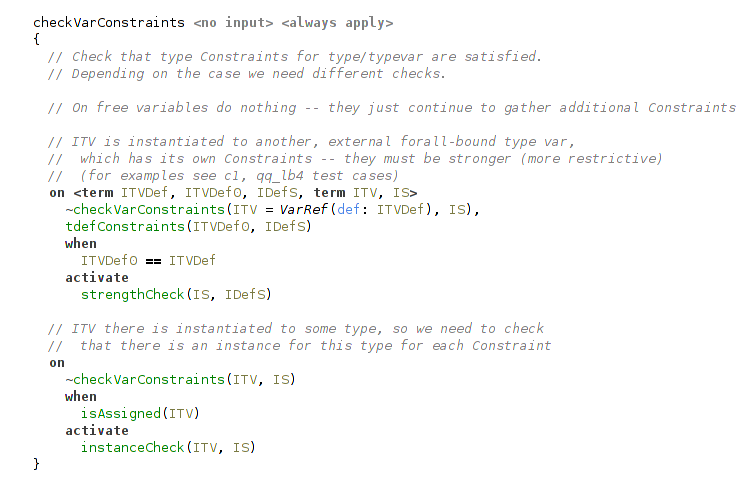The image size is (753, 490).
Task: Click the first activate keyword
Action: coord(97,278)
